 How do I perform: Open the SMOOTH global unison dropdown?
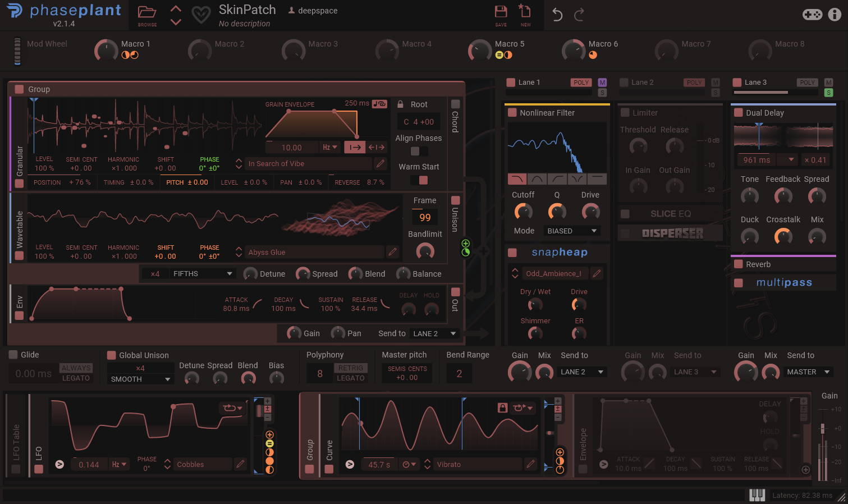pyautogui.click(x=140, y=379)
